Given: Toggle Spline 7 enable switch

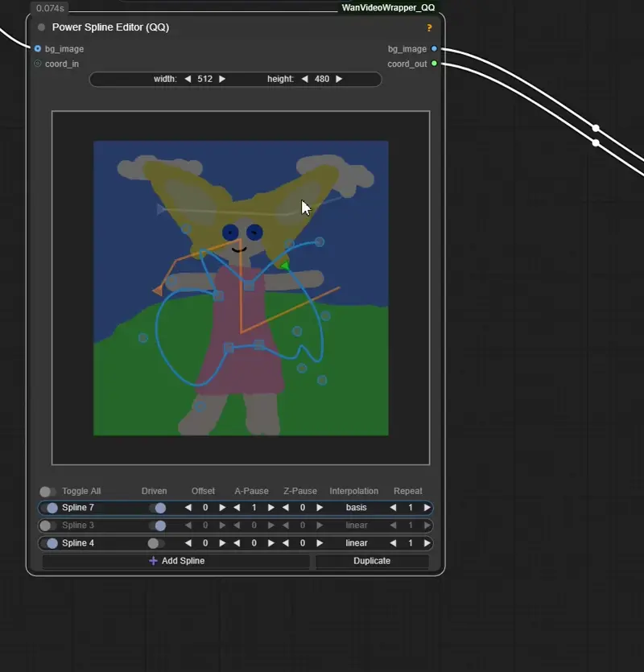Looking at the screenshot, I should click(50, 508).
